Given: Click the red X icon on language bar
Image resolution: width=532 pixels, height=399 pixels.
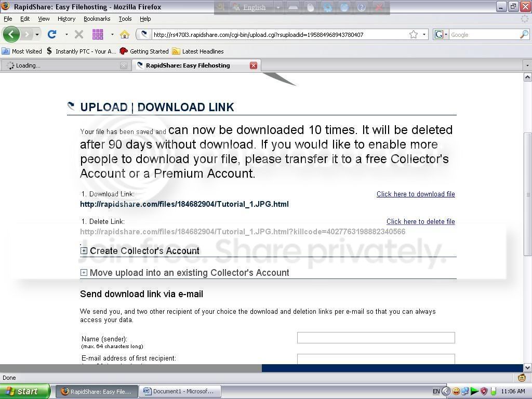Looking at the screenshot, I should (379, 7).
